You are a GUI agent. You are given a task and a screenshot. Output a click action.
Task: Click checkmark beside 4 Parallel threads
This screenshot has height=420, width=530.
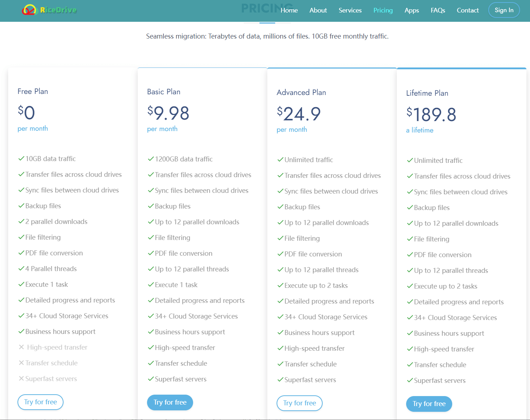[21, 269]
